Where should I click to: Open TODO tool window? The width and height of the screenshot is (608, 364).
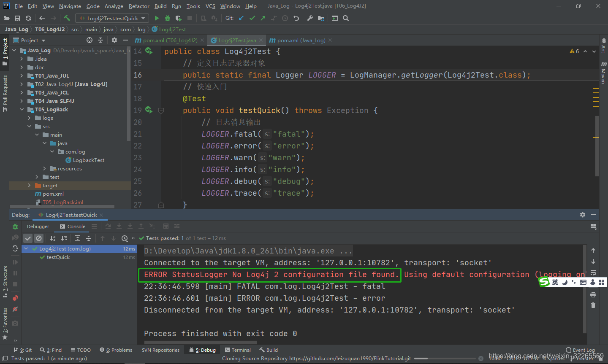(81, 350)
